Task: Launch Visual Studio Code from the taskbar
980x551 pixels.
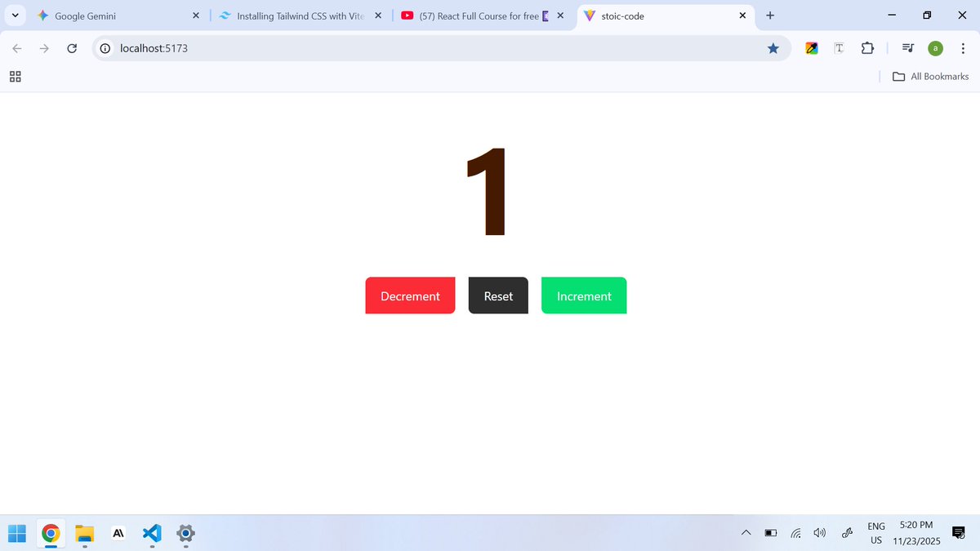Action: coord(152,533)
